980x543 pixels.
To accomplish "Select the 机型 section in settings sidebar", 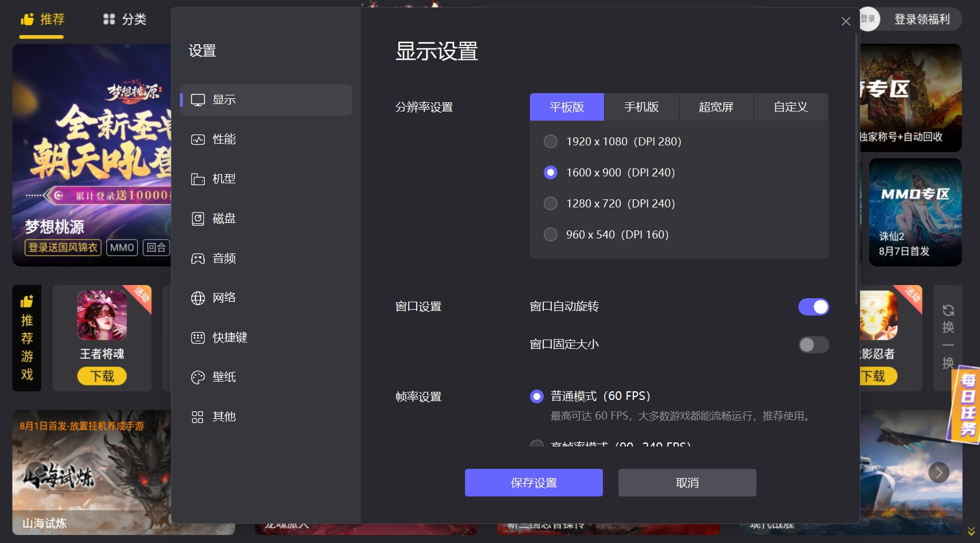I will pyautogui.click(x=224, y=179).
